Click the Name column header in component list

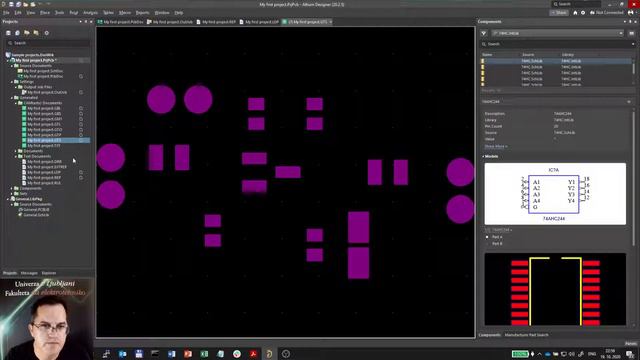(487, 54)
